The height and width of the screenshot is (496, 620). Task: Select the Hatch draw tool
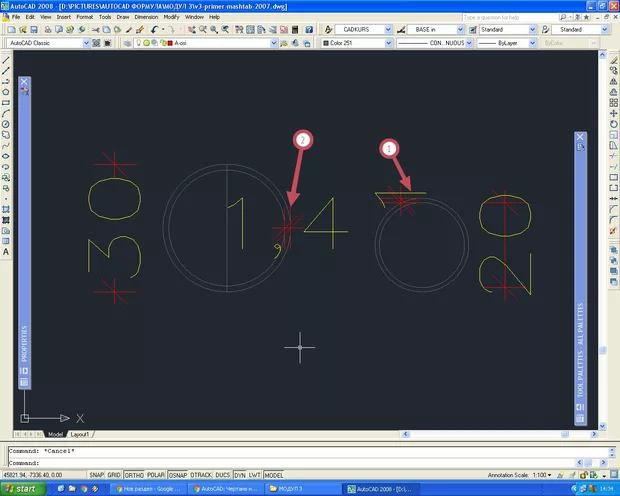pos(7,208)
